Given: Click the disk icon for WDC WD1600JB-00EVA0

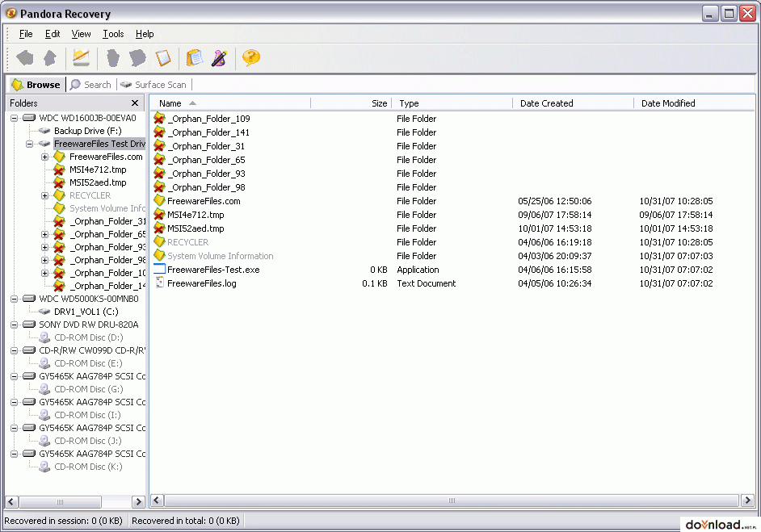Looking at the screenshot, I should tap(29, 118).
